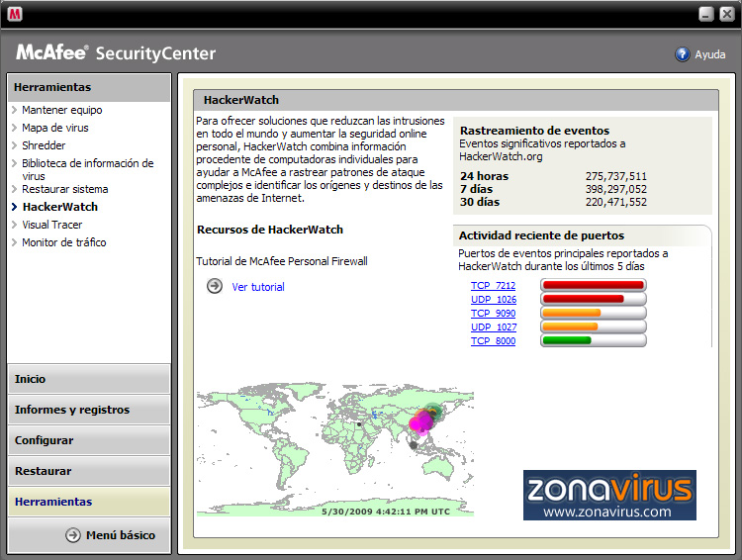742x560 pixels.
Task: Click the Ayuda help question mark icon
Action: click(x=683, y=55)
